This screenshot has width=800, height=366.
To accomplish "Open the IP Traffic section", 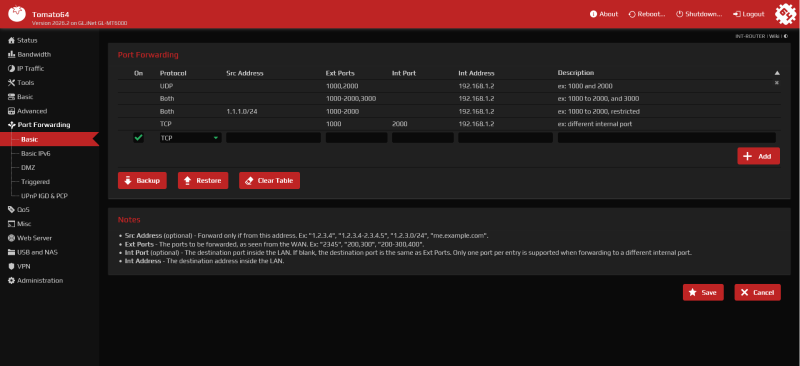I will [26, 68].
